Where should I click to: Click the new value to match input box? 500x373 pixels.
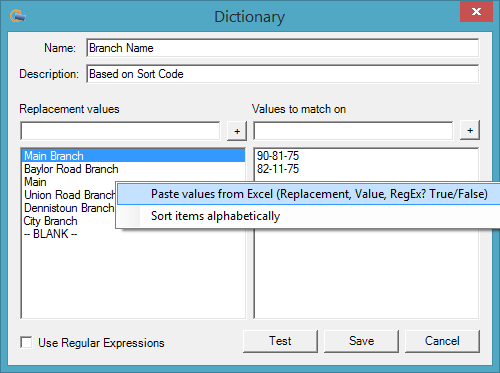point(353,131)
